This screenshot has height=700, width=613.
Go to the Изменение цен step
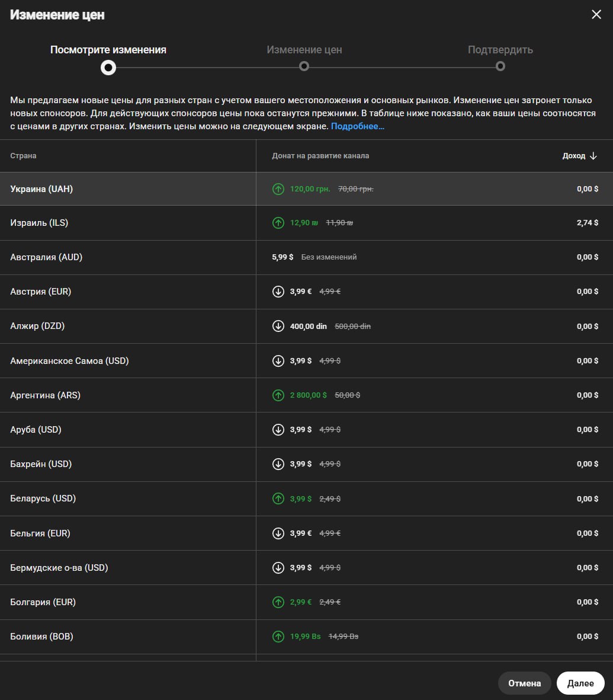tap(304, 50)
